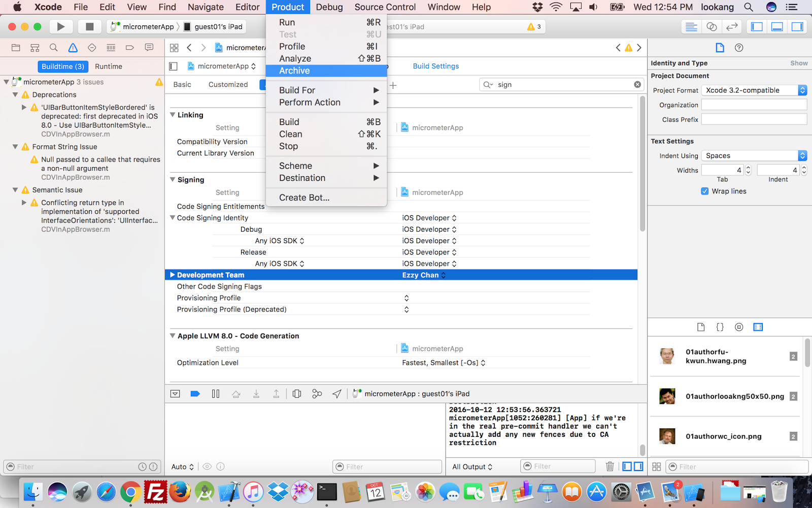The image size is (812, 508).
Task: Open the Debug navigator icon
Action: 111,48
